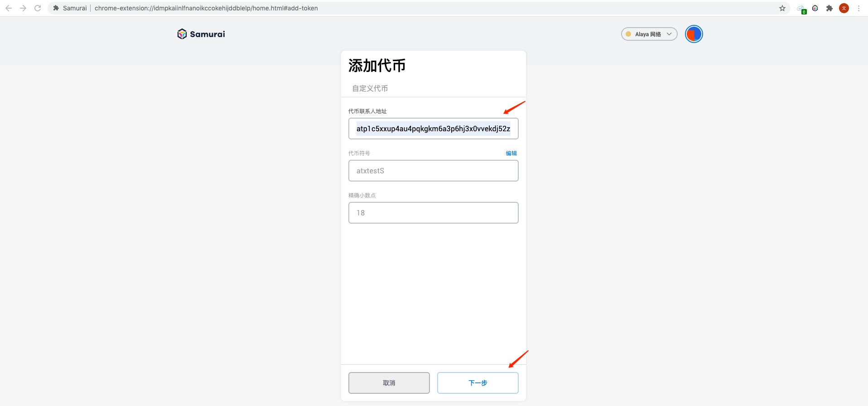Screen dimensions: 868x406
Task: Go back to the previous page
Action: point(9,8)
